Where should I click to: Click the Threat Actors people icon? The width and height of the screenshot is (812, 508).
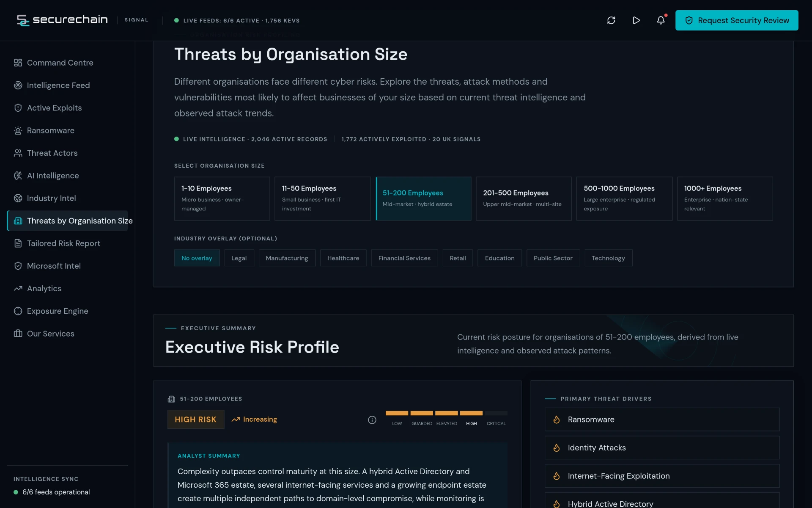(x=18, y=153)
